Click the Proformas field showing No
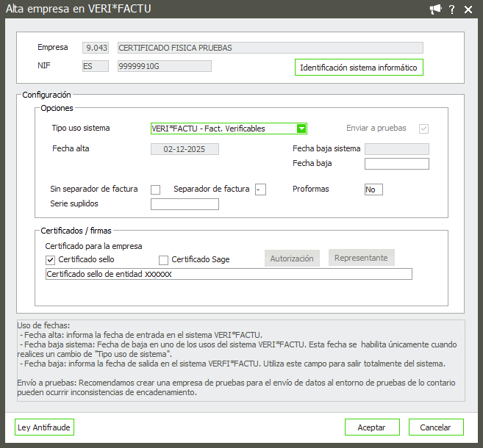Viewport: 483px width, 448px height. [x=373, y=189]
